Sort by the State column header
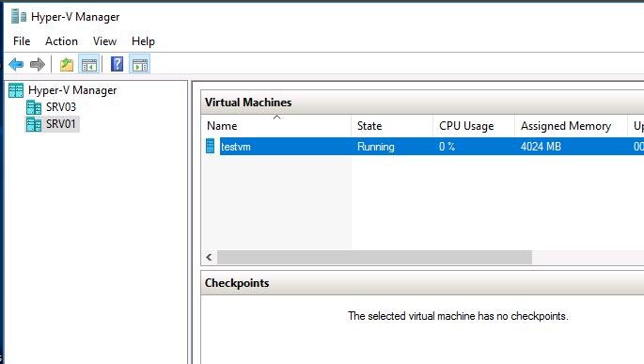Screen dimensions: 644x364 pyautogui.click(x=392, y=126)
